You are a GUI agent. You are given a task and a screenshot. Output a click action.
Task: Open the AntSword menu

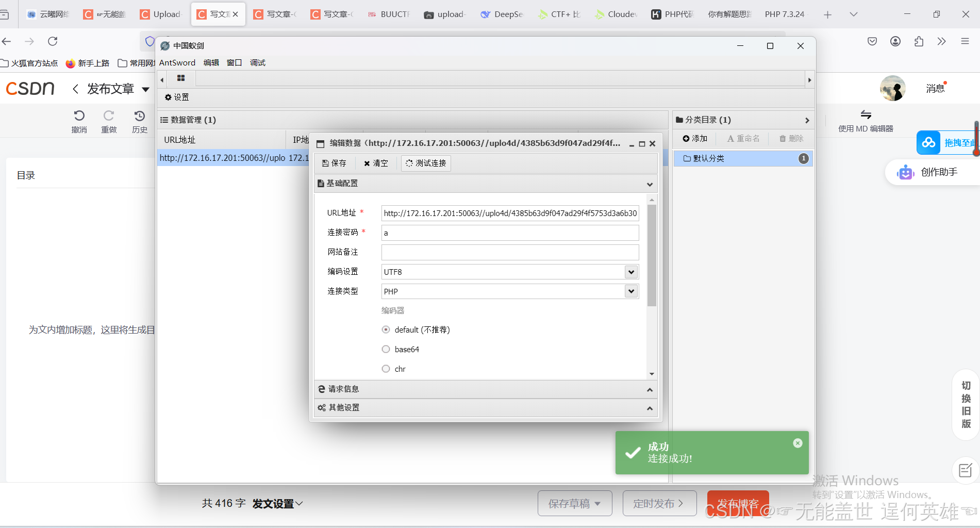point(177,62)
